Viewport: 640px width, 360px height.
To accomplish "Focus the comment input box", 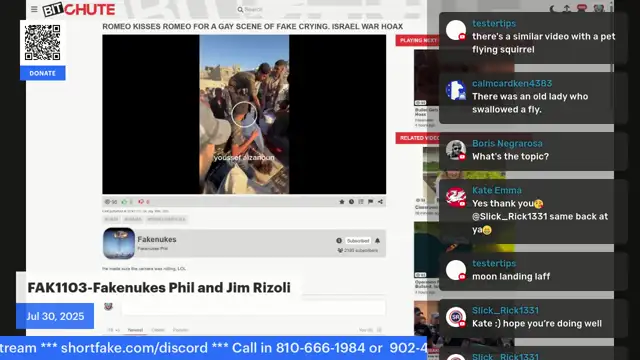I will 253,307.
